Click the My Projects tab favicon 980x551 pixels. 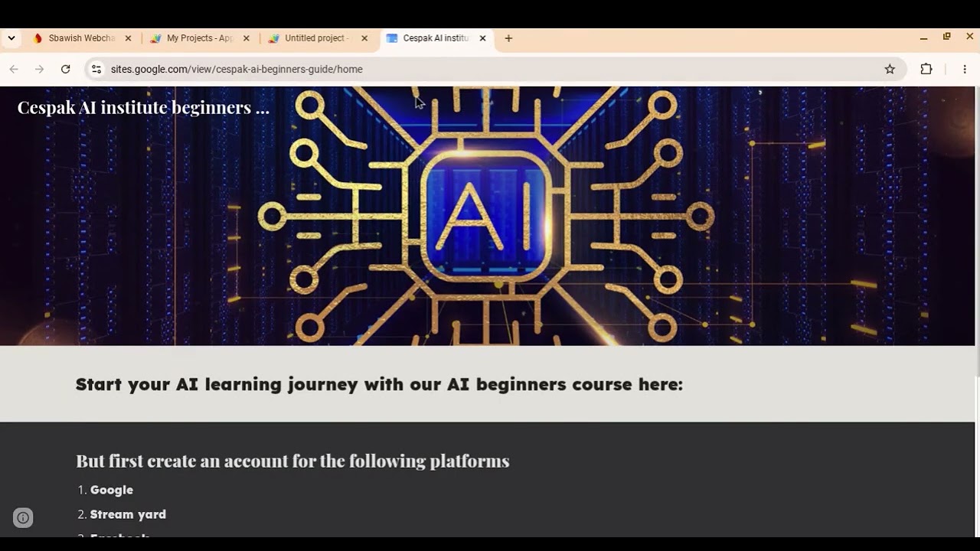(155, 38)
